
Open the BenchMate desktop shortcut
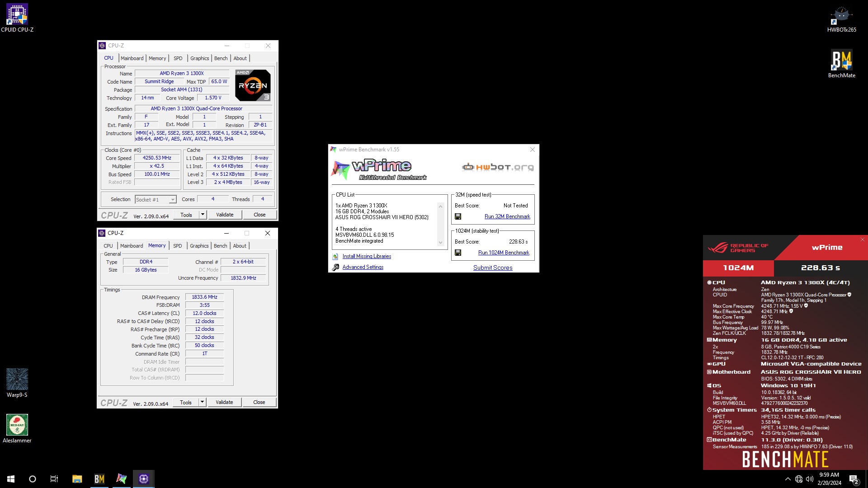pos(841,64)
